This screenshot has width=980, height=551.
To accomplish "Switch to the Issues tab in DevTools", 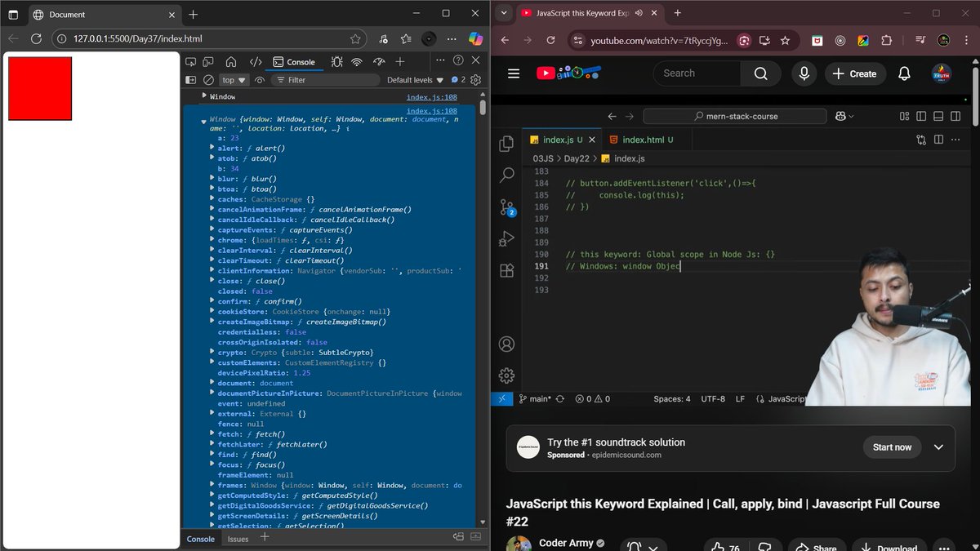I will [237, 539].
